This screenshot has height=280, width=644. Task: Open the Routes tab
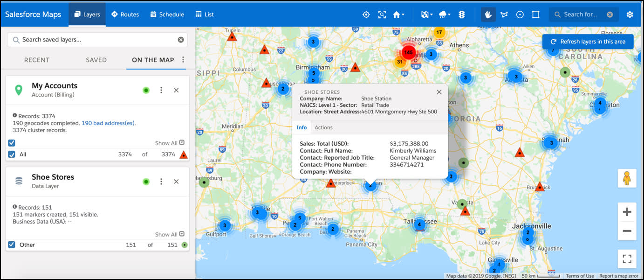[125, 14]
